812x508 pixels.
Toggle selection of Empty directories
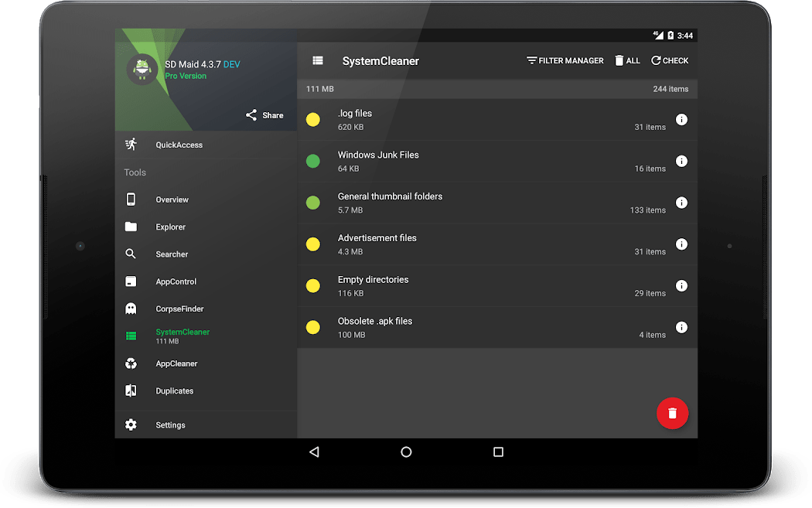pos(313,285)
